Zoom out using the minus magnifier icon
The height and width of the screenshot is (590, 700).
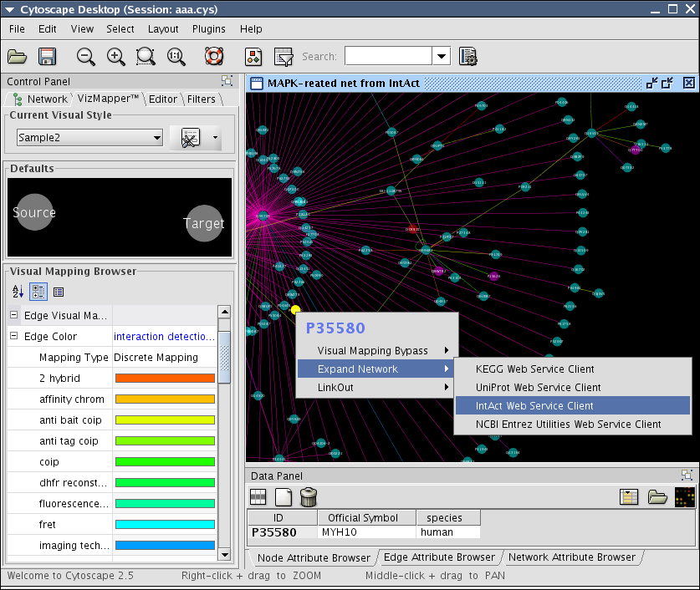86,57
